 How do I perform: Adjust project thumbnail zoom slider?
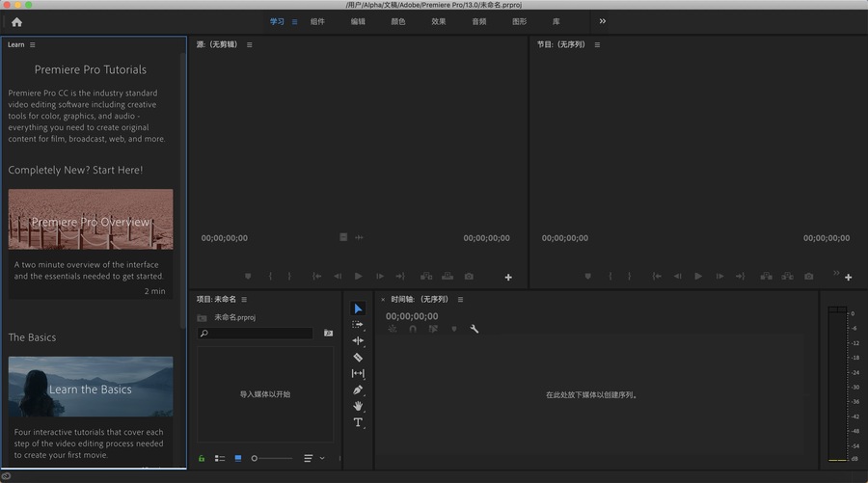[x=271, y=458]
